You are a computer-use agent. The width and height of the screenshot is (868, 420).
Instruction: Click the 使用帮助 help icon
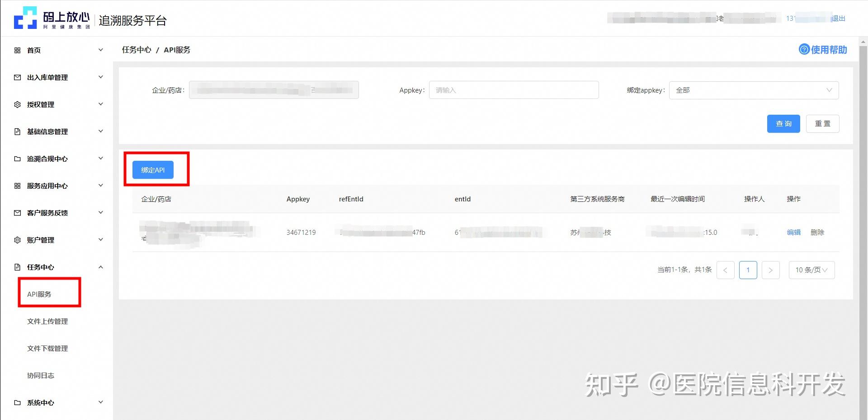pyautogui.click(x=804, y=50)
